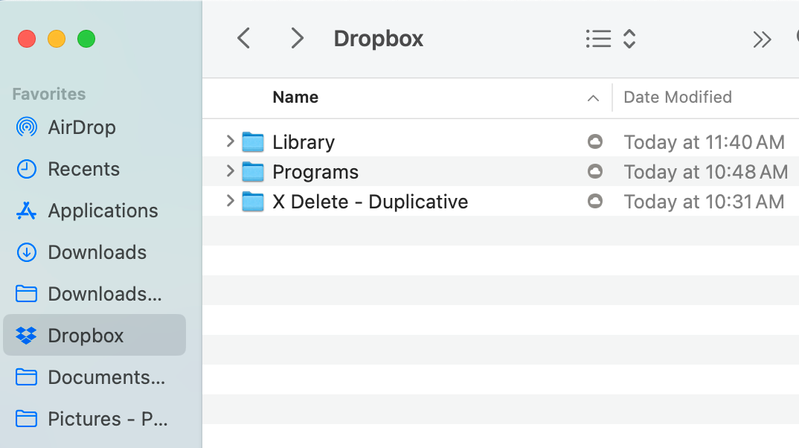
Task: Sort by the Name column header
Action: point(295,97)
